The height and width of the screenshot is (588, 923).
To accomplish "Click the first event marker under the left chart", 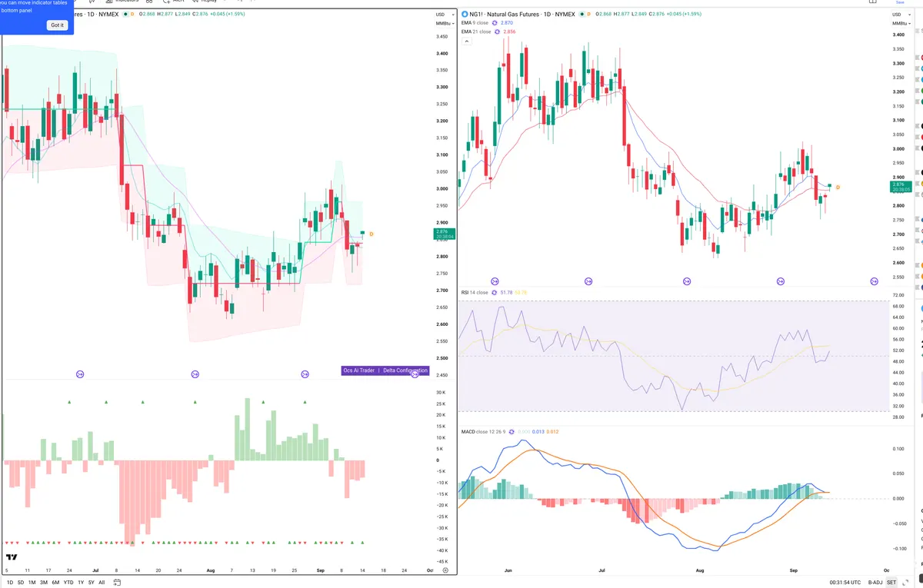I will click(80, 374).
